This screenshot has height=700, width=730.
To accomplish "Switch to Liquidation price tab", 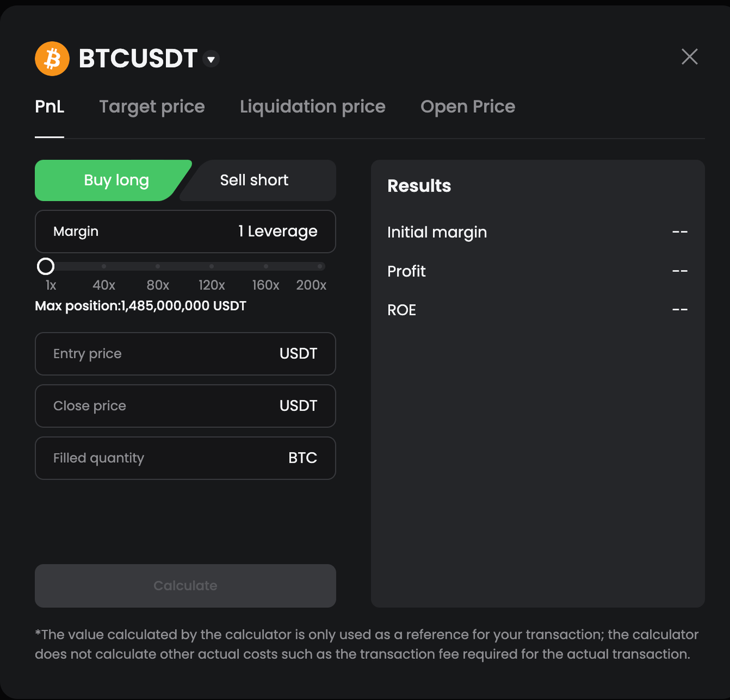I will tap(313, 107).
